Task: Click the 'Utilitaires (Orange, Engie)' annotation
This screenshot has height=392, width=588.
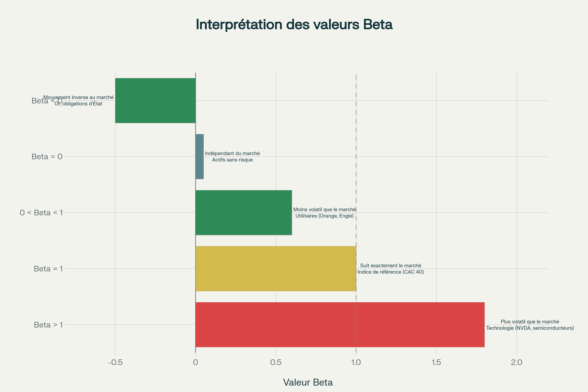Action: [x=325, y=216]
